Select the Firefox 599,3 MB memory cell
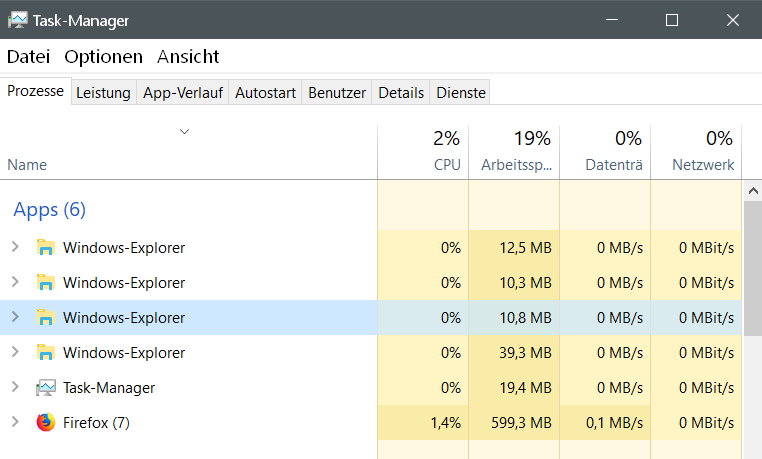 click(514, 423)
